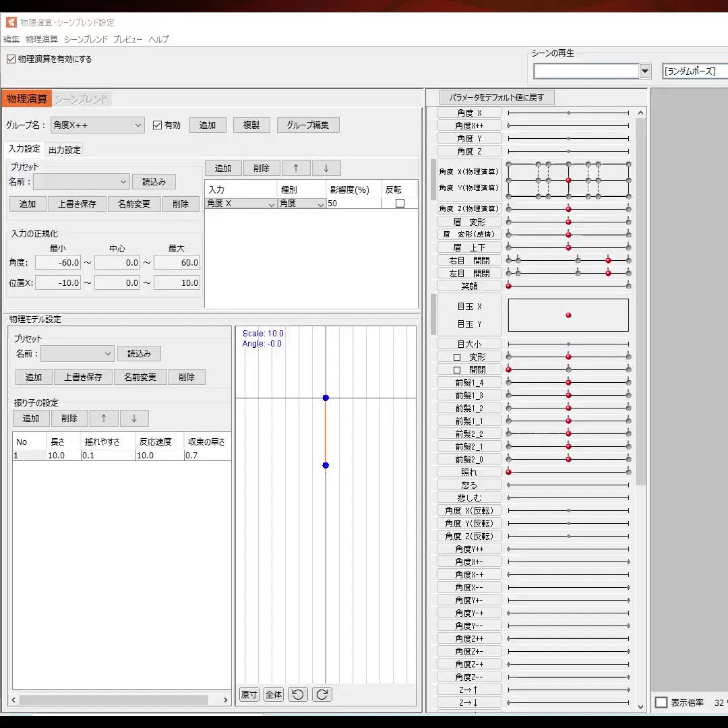The height and width of the screenshot is (728, 728).
Task: Click the グループ編集 button
Action: coord(308,125)
